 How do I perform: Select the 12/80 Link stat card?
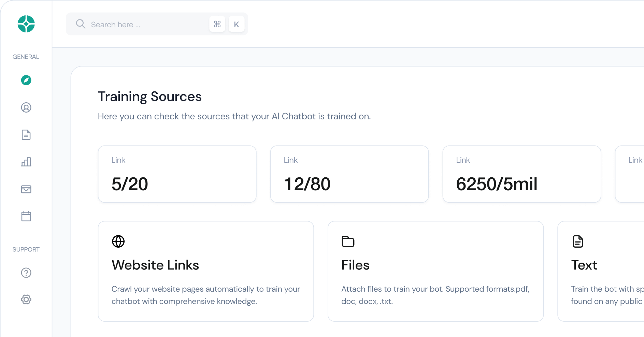[x=349, y=174]
